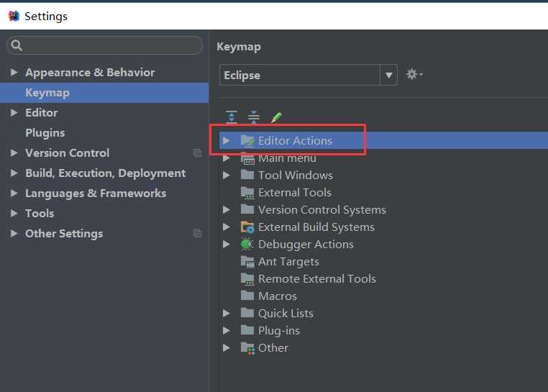548x392 pixels.
Task: Click the Version Control Systems folder icon
Action: click(247, 209)
